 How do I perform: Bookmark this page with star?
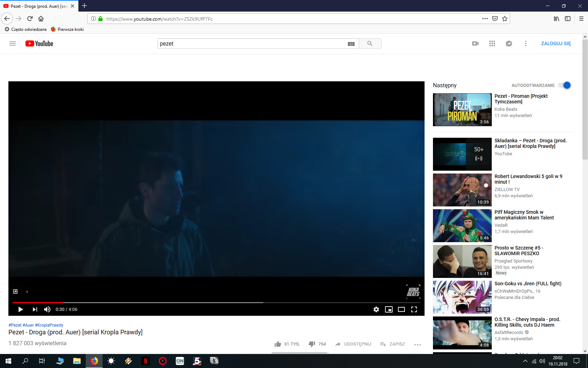click(x=505, y=19)
